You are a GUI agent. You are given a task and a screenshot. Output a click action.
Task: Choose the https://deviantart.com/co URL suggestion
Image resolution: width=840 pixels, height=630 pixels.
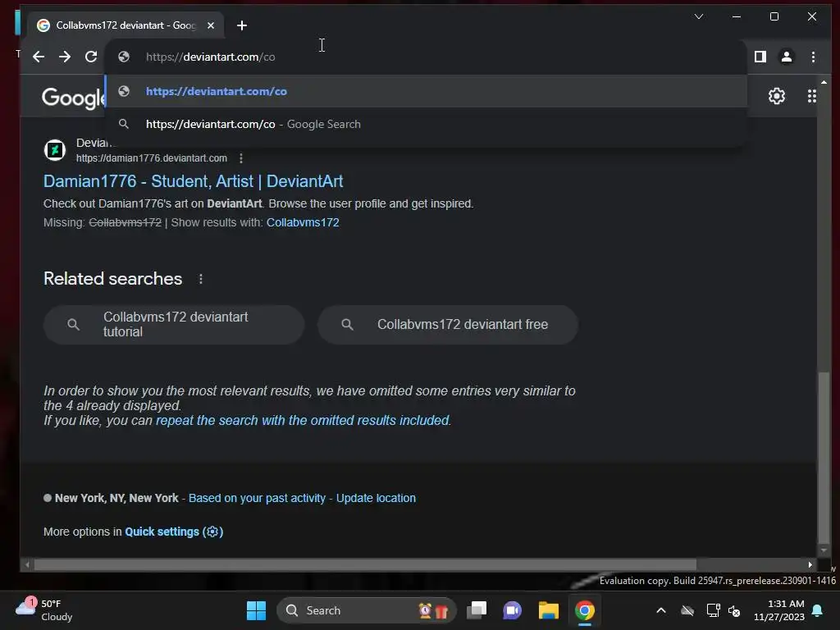pos(426,91)
